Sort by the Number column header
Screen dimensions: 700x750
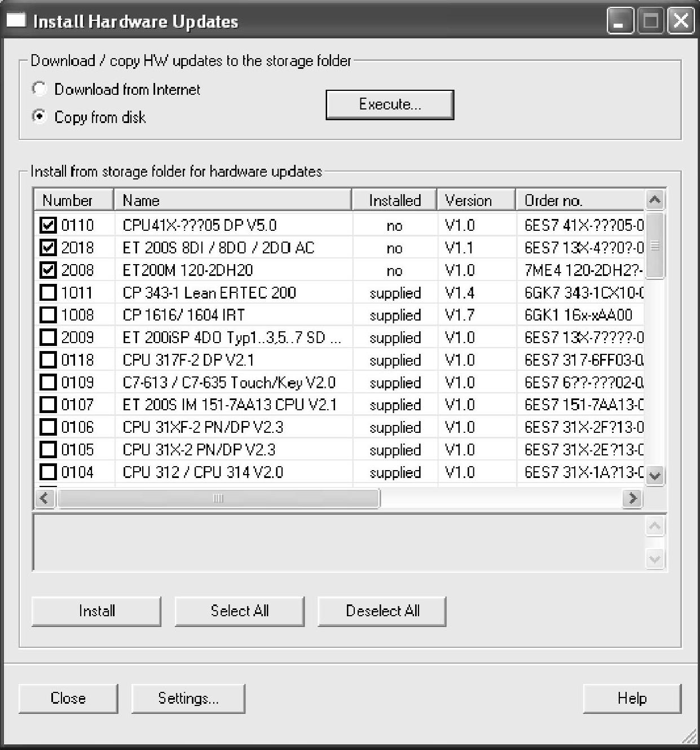pos(74,200)
